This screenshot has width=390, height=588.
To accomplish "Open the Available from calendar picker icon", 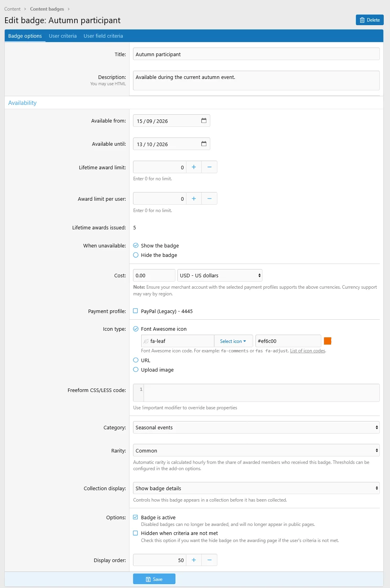I will click(x=204, y=121).
